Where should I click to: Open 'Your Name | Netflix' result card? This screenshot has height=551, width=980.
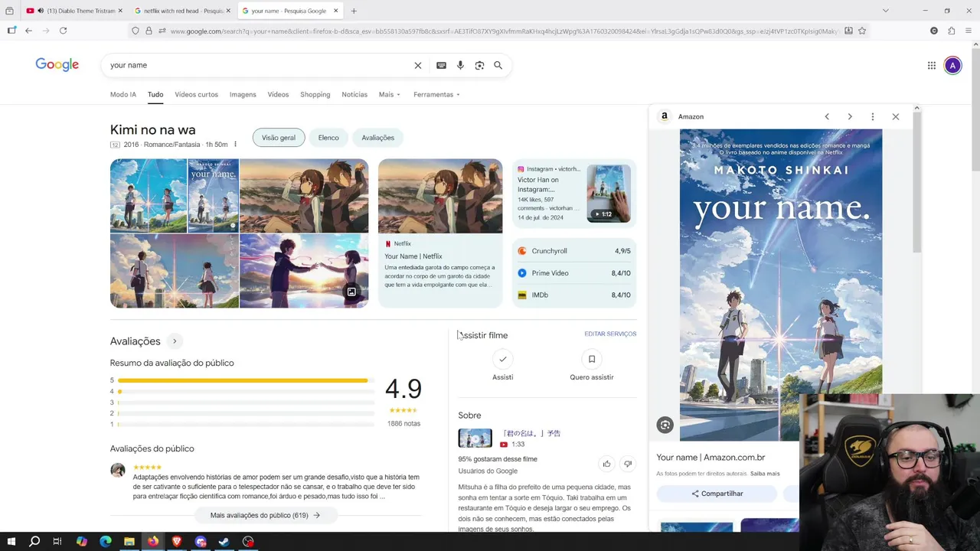[x=440, y=233]
